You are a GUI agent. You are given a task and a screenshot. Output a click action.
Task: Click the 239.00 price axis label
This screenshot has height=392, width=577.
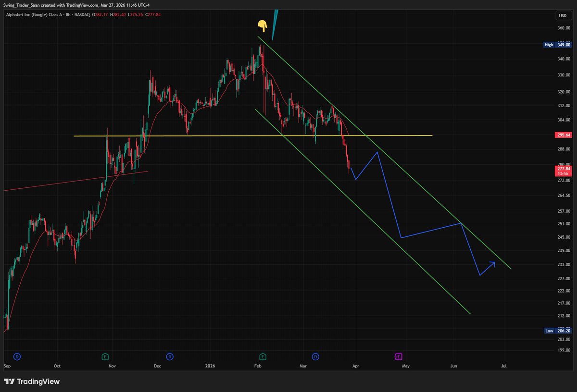pyautogui.click(x=564, y=251)
